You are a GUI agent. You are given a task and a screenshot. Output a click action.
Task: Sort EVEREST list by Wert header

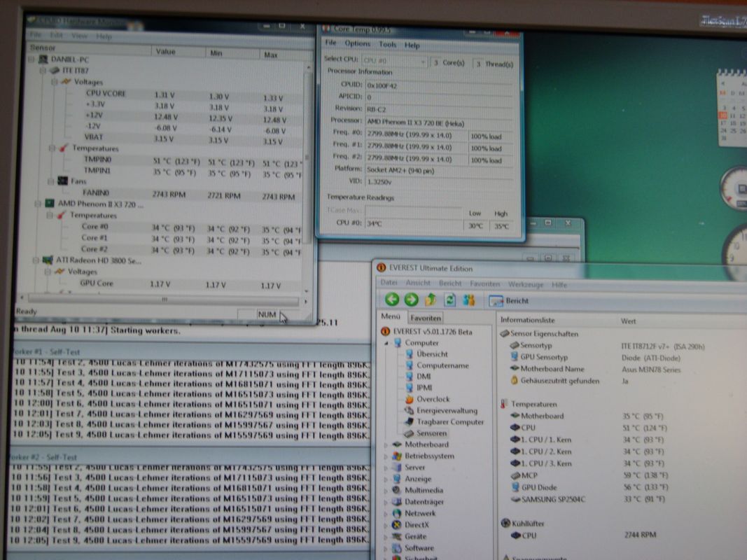pos(628,321)
